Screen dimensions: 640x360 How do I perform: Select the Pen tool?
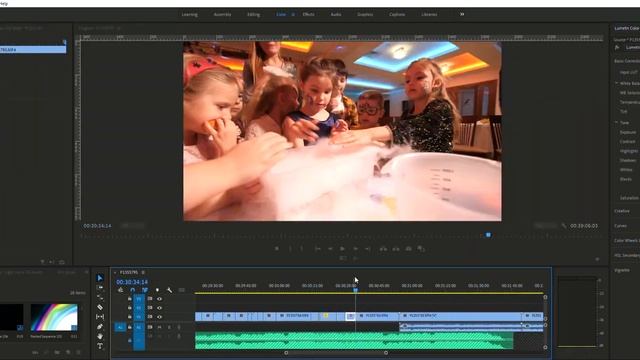100,327
